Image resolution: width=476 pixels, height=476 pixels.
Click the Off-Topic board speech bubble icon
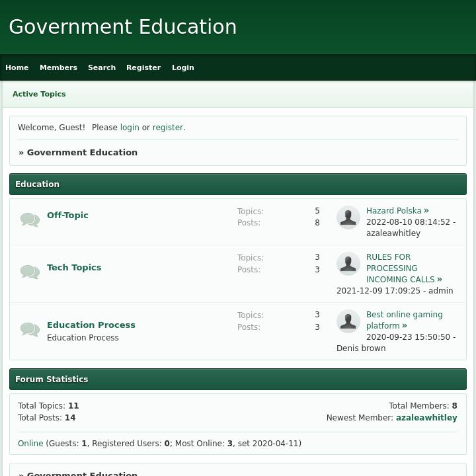[30, 219]
